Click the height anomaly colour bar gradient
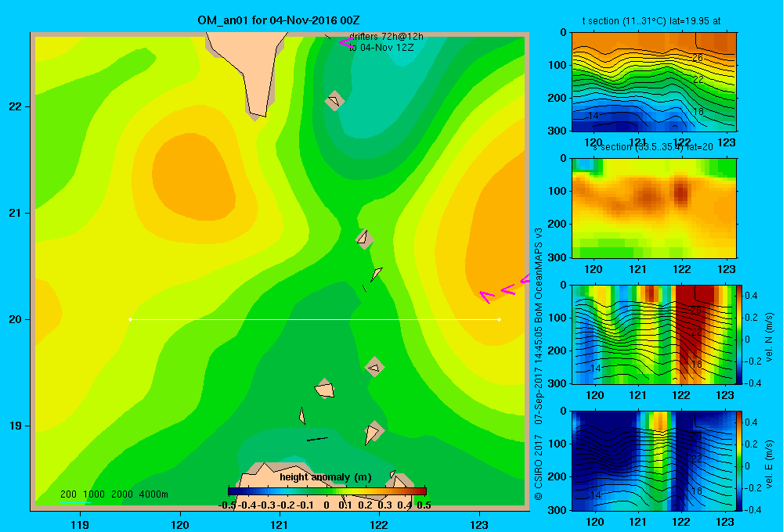This screenshot has height=532, width=783. 327,491
